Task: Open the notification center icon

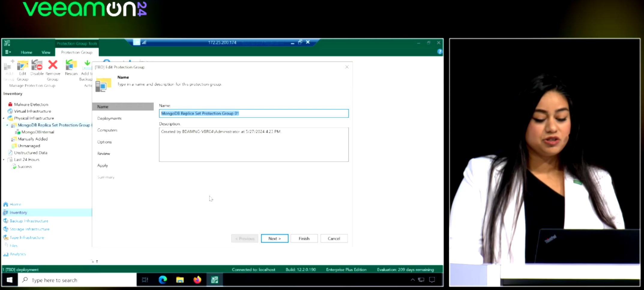Action: click(432, 280)
